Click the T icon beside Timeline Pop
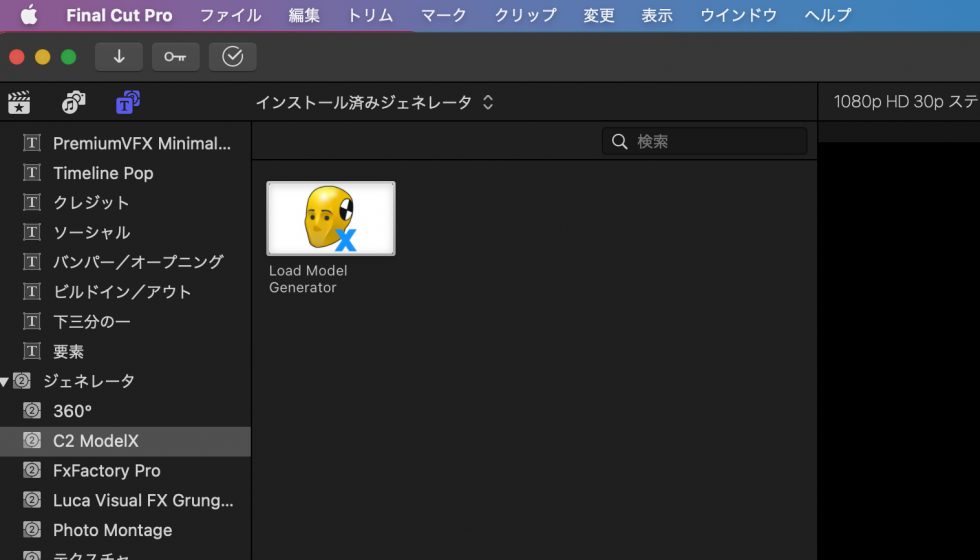Image resolution: width=980 pixels, height=560 pixels. click(x=32, y=172)
